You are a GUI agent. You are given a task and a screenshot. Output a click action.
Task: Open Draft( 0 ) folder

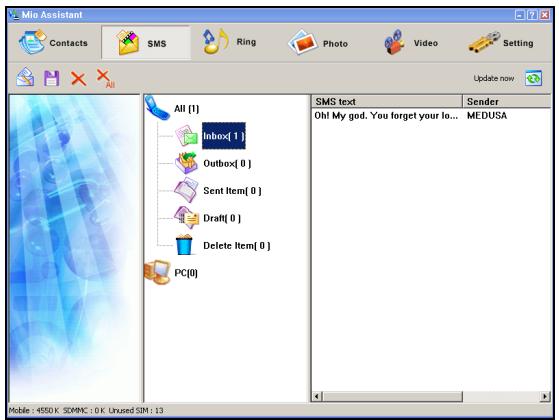tap(222, 218)
